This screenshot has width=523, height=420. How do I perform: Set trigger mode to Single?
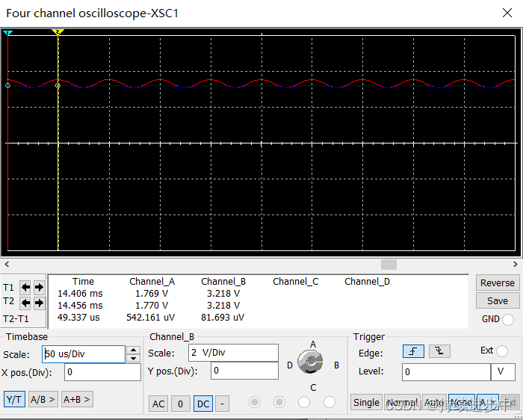pyautogui.click(x=366, y=403)
